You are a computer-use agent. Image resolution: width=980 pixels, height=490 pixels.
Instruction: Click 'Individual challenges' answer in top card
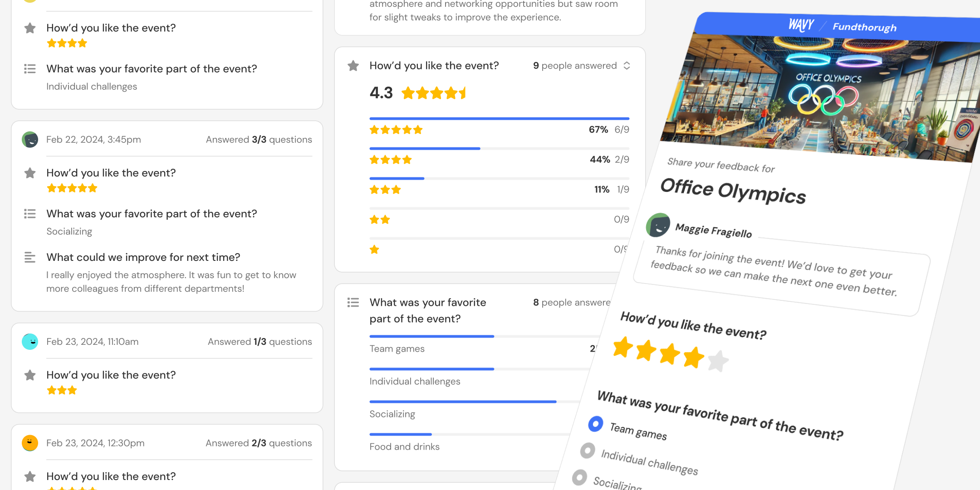click(92, 86)
